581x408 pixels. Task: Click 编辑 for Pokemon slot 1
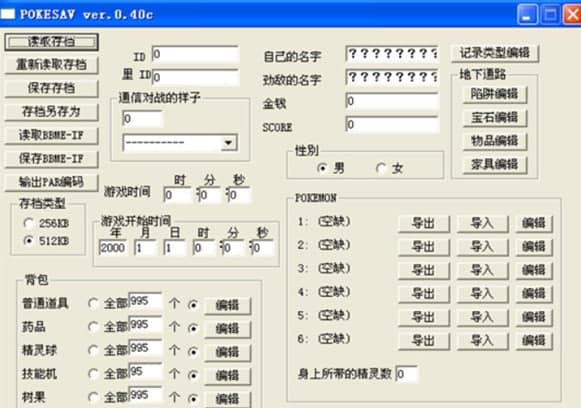pyautogui.click(x=534, y=223)
